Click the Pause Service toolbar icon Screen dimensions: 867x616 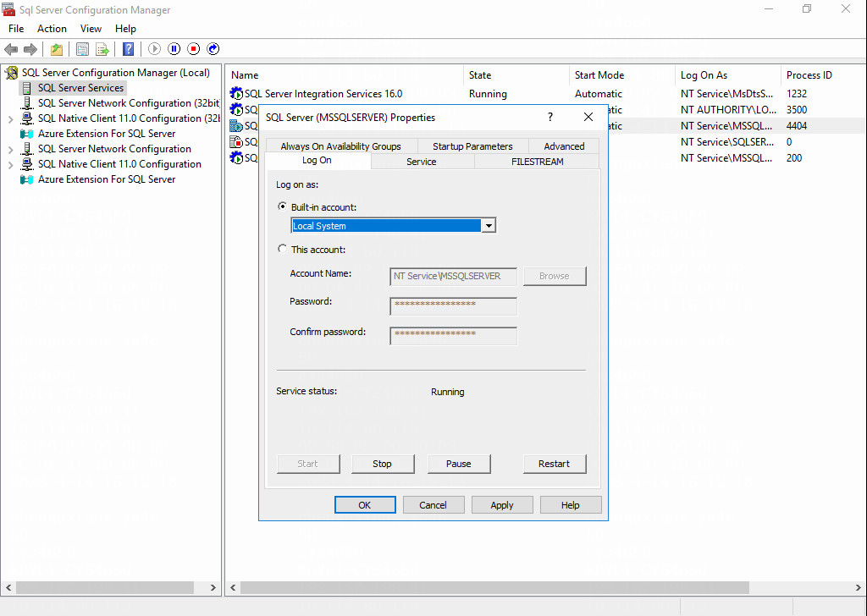coord(174,49)
